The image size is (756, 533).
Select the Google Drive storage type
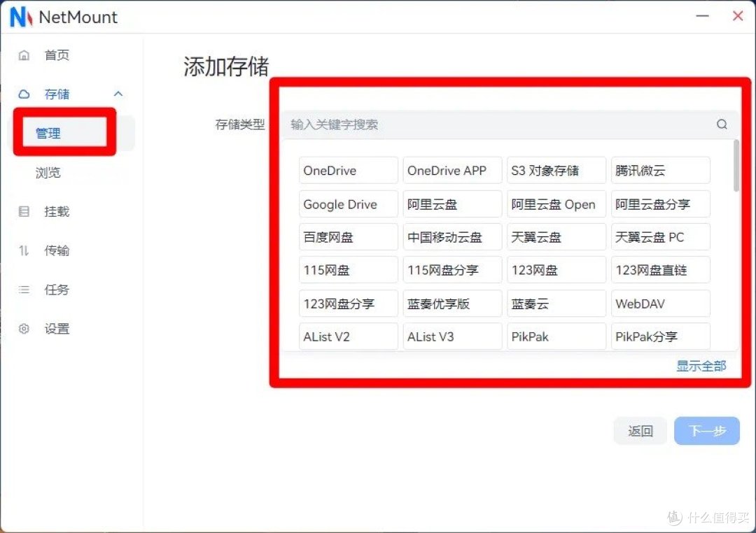(x=348, y=204)
